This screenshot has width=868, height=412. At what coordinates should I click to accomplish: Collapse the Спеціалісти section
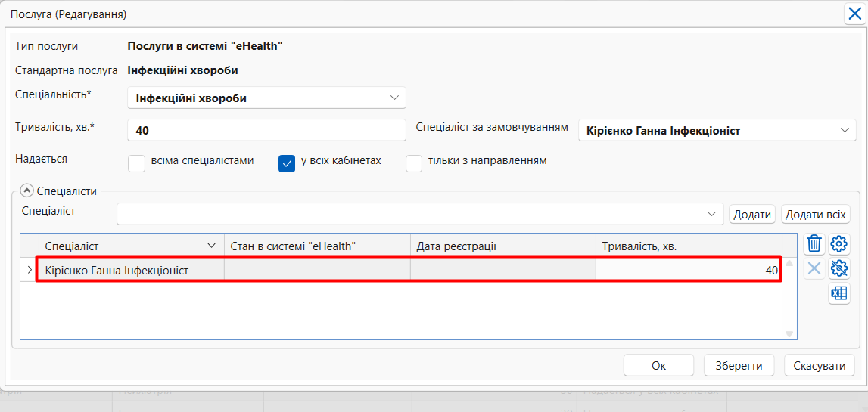click(x=26, y=191)
